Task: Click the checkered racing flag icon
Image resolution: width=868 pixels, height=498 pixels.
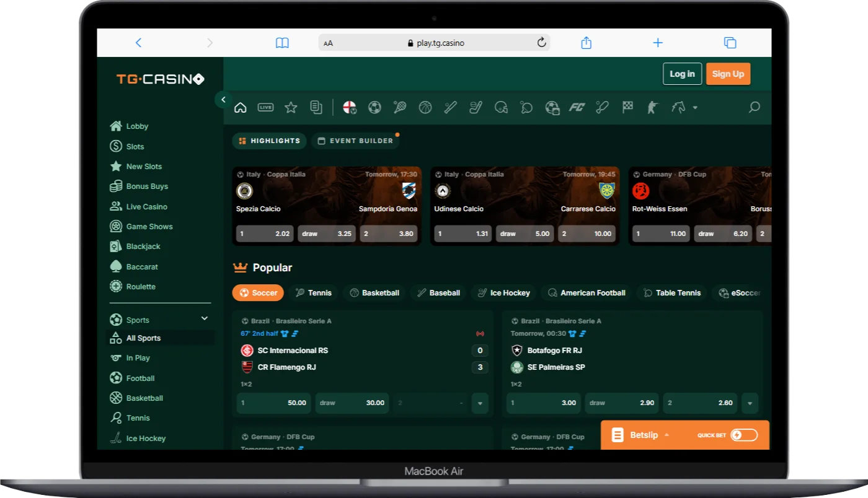Action: coord(627,107)
